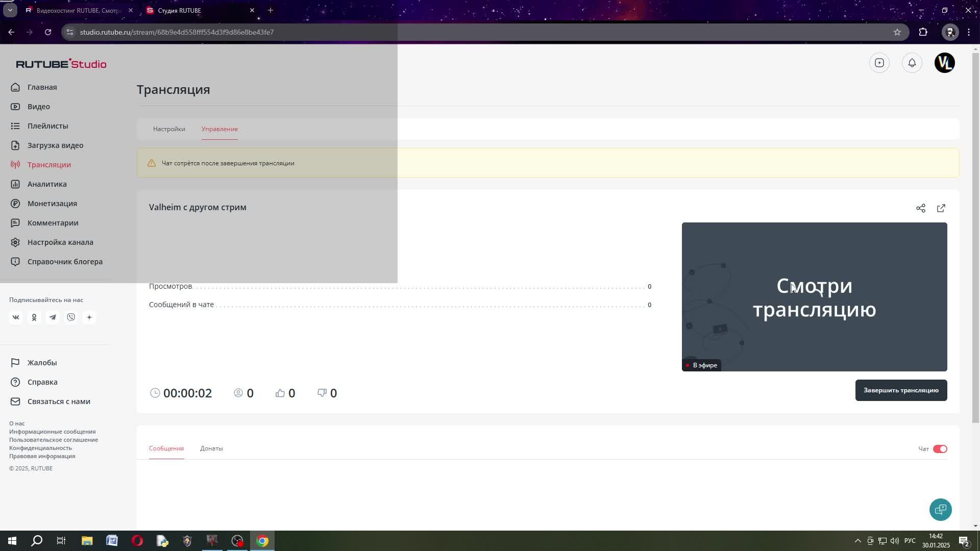980x551 pixels.
Task: Open the VL profile avatar menu
Action: [x=944, y=63]
